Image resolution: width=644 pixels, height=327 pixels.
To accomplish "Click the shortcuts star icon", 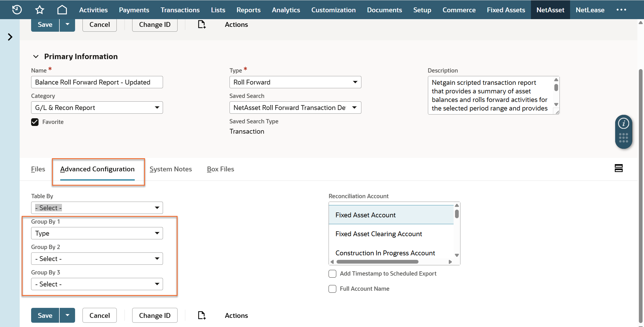I will coord(40,10).
